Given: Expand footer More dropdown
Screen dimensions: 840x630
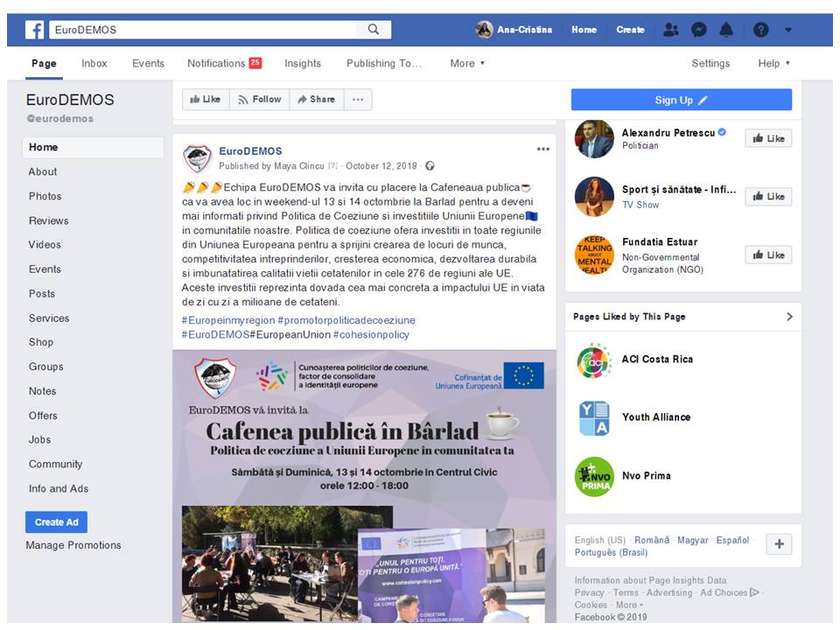Looking at the screenshot, I should 629,605.
